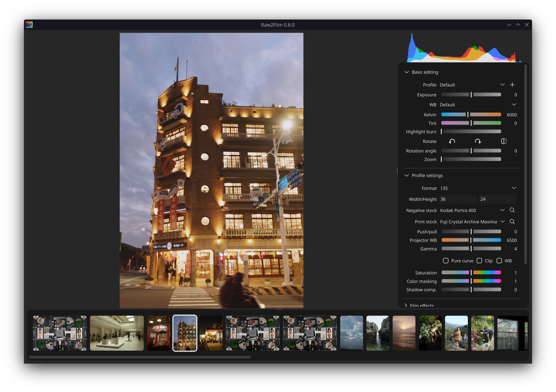Select the person in yellow jacket thumbnail
556x392 pixels.
click(x=456, y=333)
